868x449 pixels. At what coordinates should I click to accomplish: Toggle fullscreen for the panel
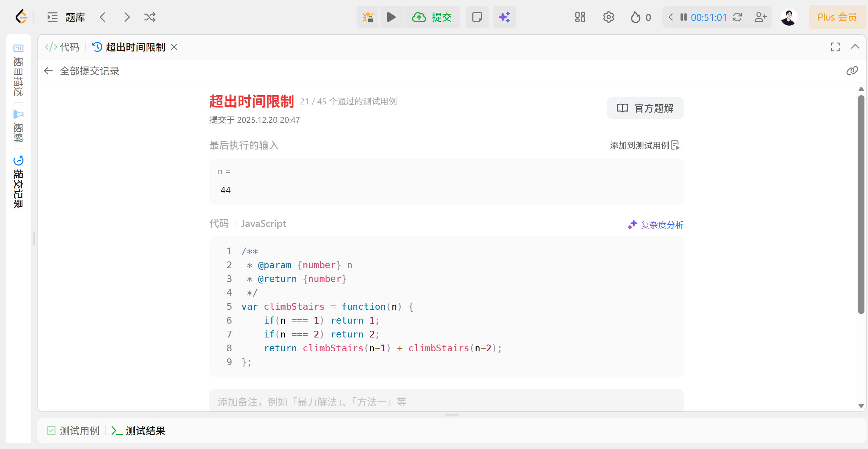tap(835, 47)
